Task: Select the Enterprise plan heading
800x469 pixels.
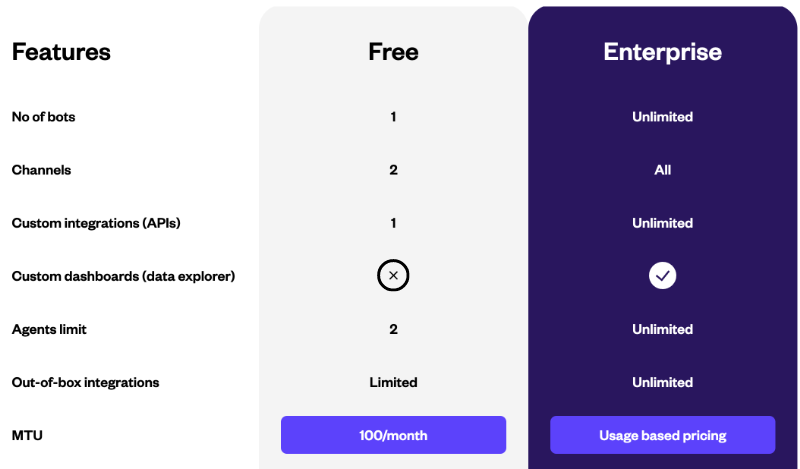Action: (662, 52)
